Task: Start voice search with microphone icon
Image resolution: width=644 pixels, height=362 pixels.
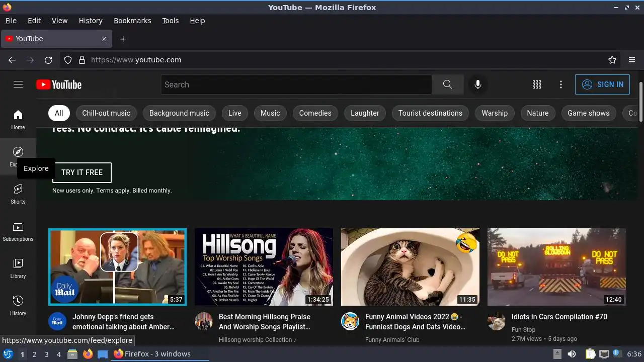Action: (x=478, y=84)
